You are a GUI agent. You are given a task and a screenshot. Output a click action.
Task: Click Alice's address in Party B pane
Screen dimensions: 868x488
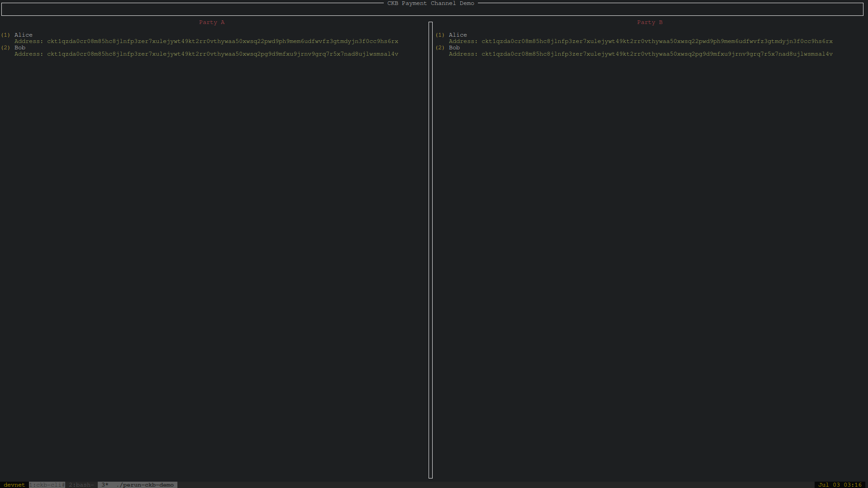[657, 41]
